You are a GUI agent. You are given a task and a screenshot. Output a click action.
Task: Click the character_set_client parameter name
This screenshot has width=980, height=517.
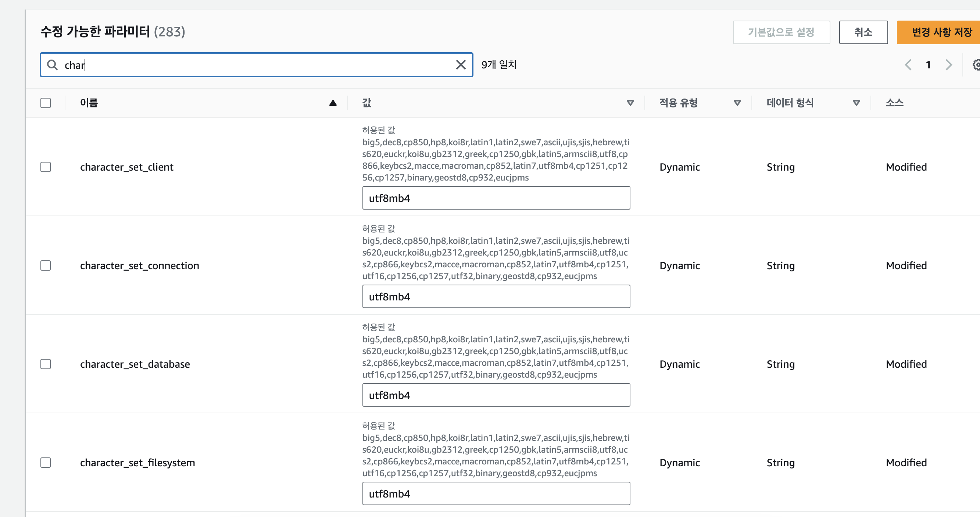click(127, 167)
